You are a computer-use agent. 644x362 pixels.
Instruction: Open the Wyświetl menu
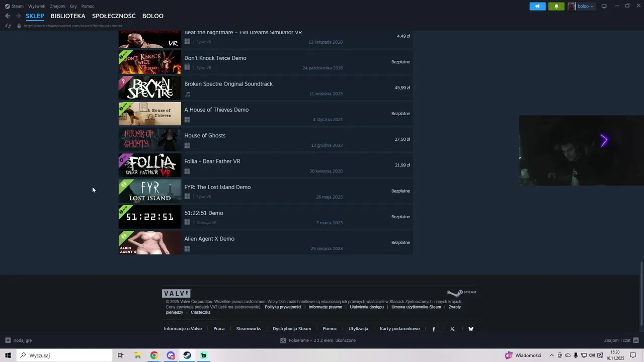coord(37,6)
